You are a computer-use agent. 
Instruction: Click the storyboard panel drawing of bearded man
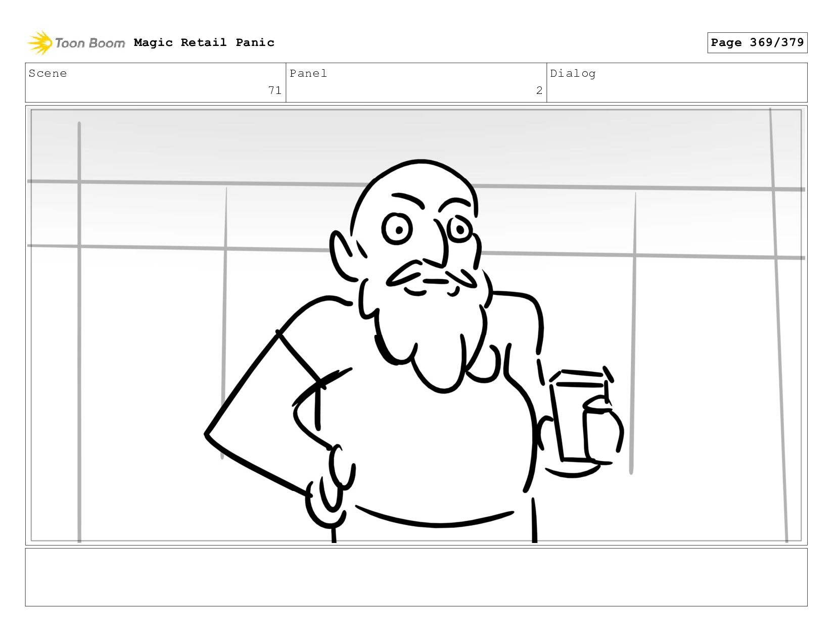tap(416, 325)
